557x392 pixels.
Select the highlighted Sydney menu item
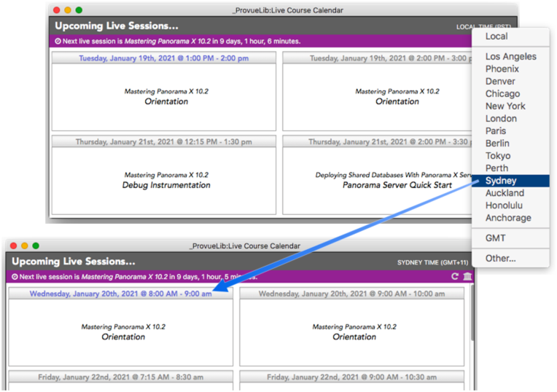pos(510,181)
